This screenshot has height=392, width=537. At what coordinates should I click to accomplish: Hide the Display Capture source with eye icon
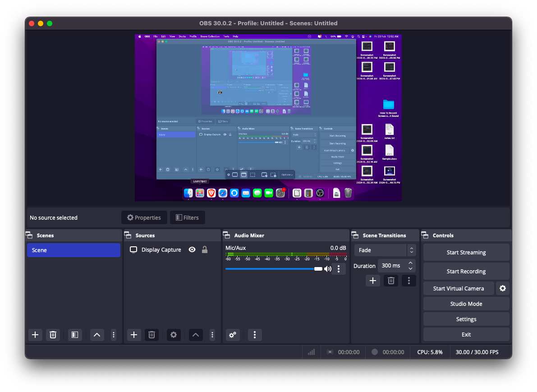192,250
